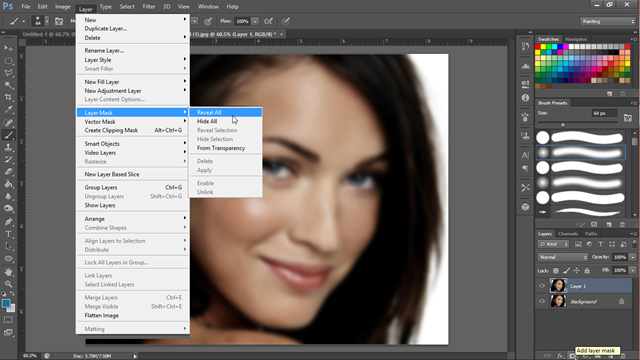Select the Brush tool in the toolbox
The image size is (640, 360).
tap(8, 135)
